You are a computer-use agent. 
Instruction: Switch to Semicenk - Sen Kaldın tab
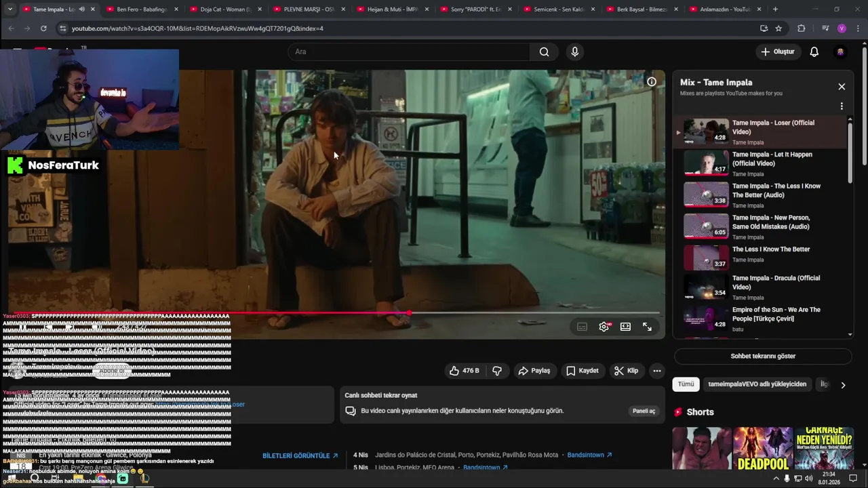click(557, 9)
